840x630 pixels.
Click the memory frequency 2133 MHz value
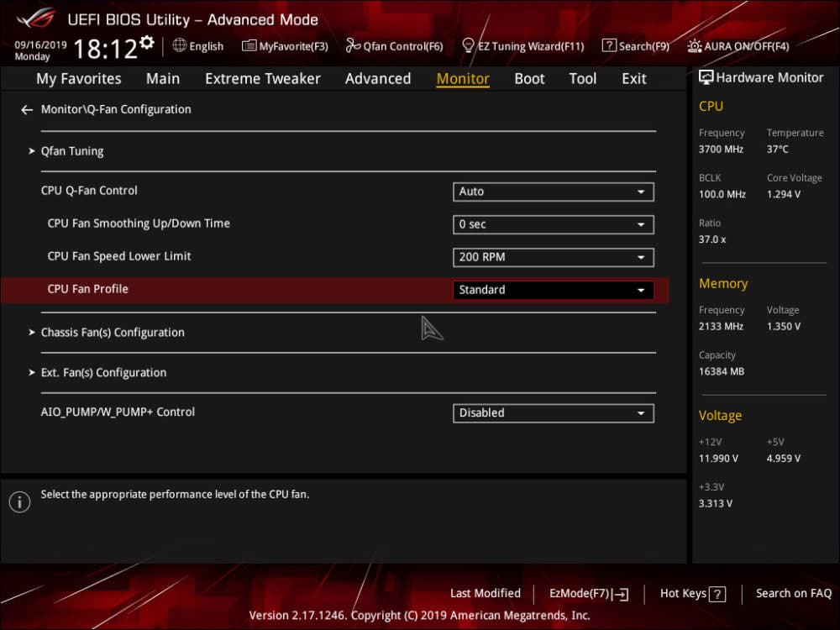[x=721, y=327]
